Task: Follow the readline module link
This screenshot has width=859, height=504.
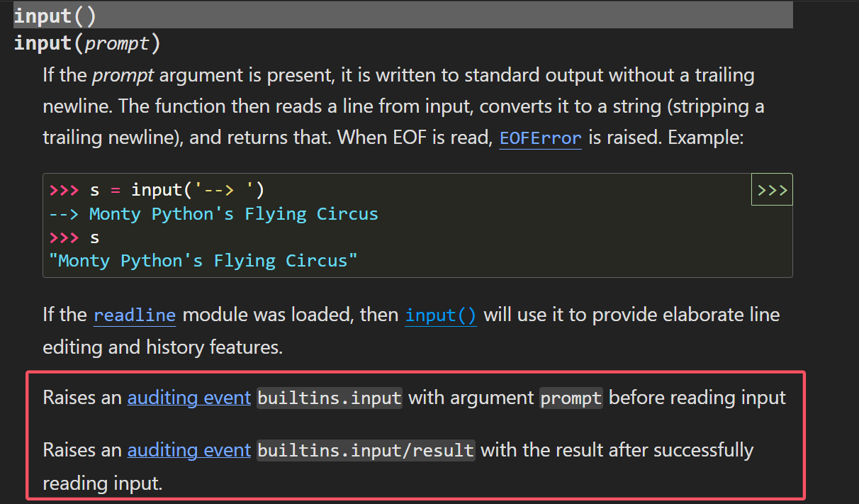Action: click(x=135, y=315)
